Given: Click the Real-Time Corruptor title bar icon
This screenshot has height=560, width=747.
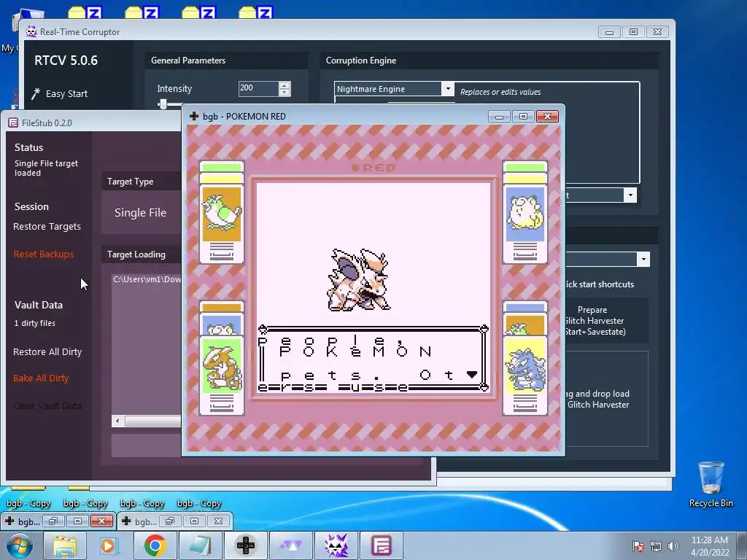Looking at the screenshot, I should [31, 31].
